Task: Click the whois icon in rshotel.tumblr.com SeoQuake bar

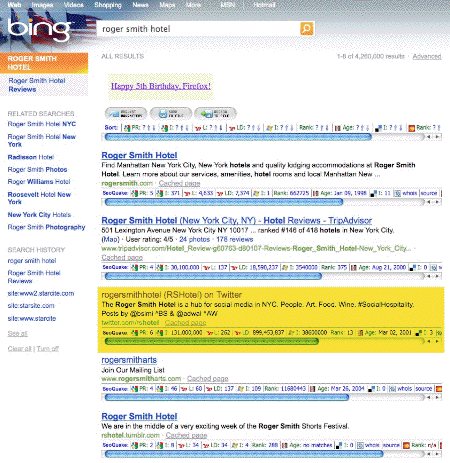Action: (360, 445)
